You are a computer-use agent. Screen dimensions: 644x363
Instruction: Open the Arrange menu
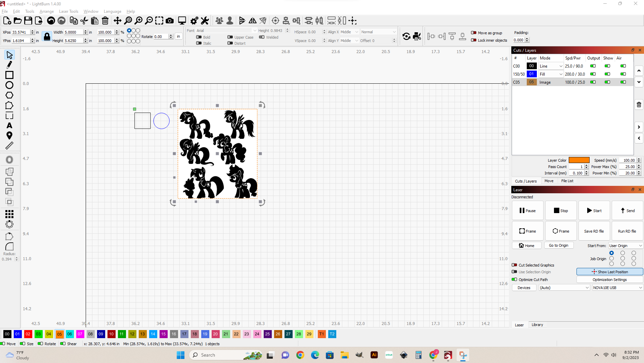pyautogui.click(x=46, y=11)
